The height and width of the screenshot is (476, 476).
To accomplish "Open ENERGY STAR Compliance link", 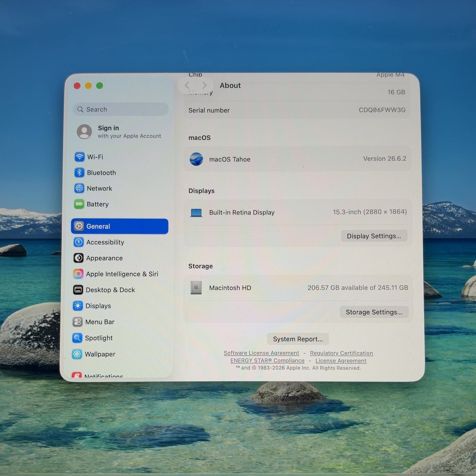I will [x=267, y=361].
